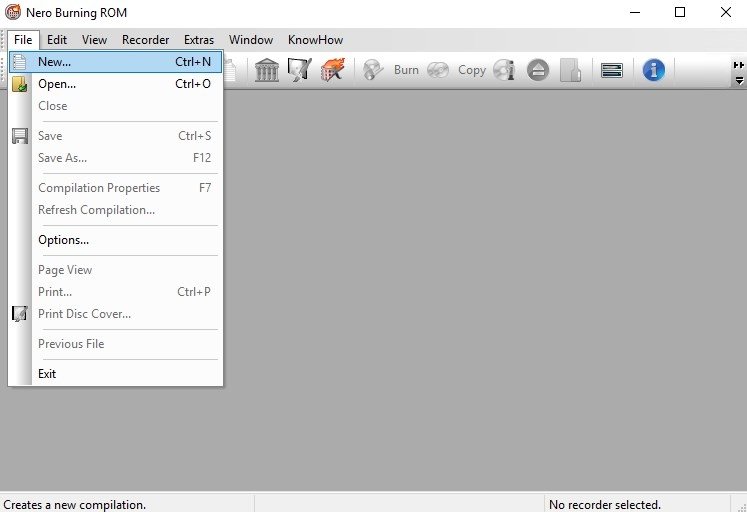Viewport: 747px width, 512px height.
Task: Click the burning building toolbar icon
Action: (x=333, y=70)
